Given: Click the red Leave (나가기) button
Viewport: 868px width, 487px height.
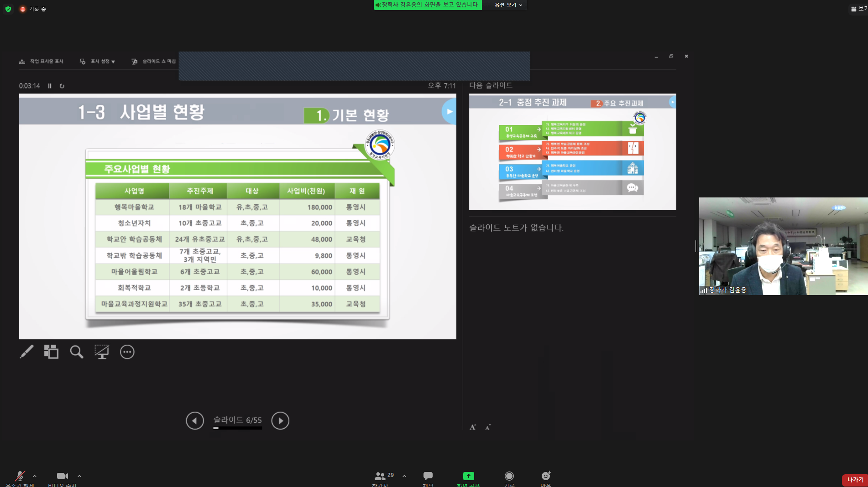Looking at the screenshot, I should pos(855,480).
